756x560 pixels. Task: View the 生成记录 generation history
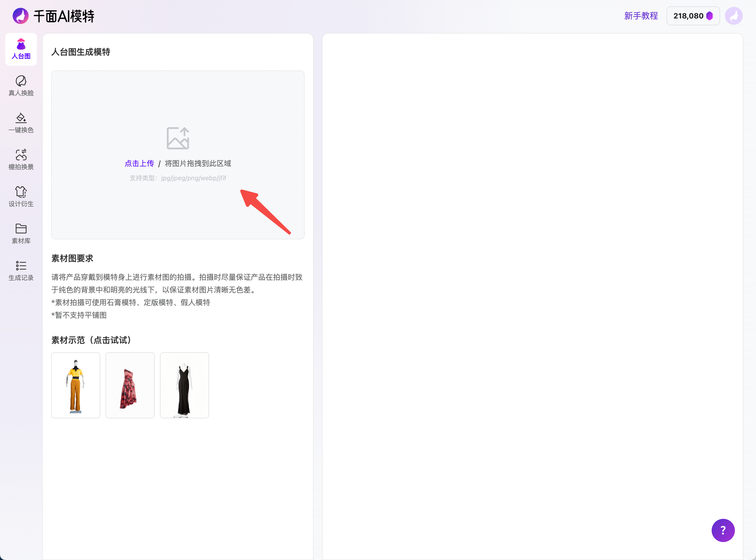(x=21, y=271)
